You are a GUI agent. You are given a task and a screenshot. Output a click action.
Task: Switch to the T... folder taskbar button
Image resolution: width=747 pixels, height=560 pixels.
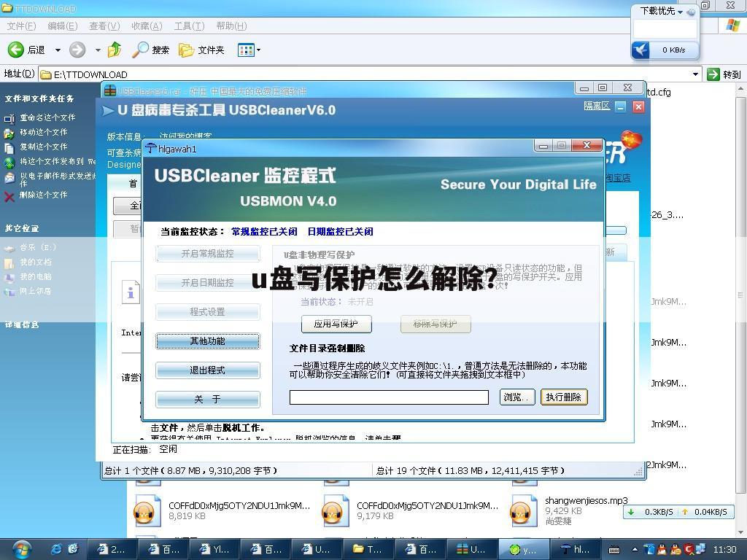coord(368,550)
